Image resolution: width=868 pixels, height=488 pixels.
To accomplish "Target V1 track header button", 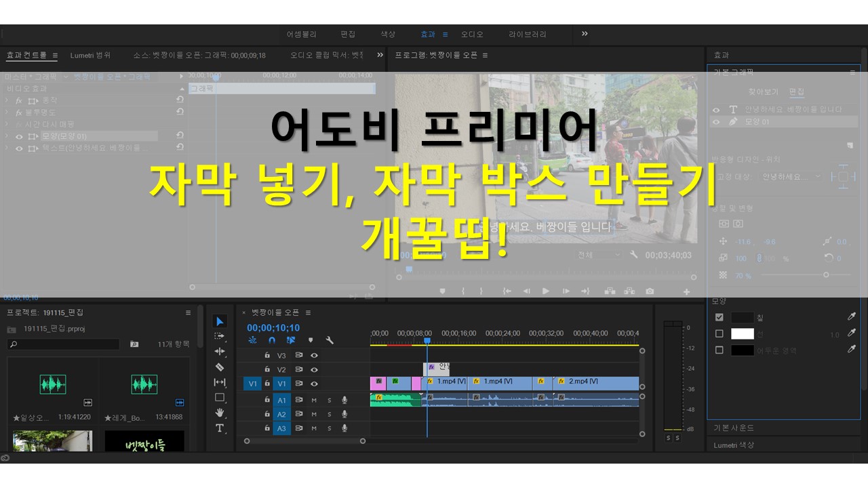I will (x=282, y=384).
